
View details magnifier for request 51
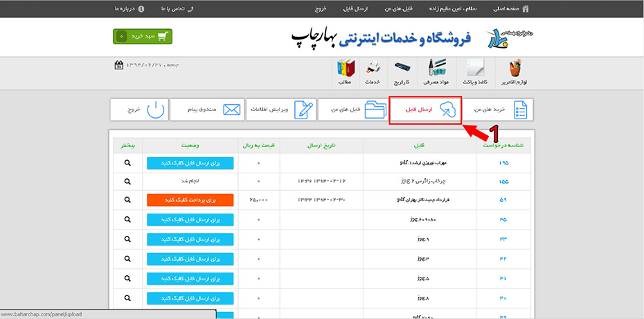(x=127, y=200)
